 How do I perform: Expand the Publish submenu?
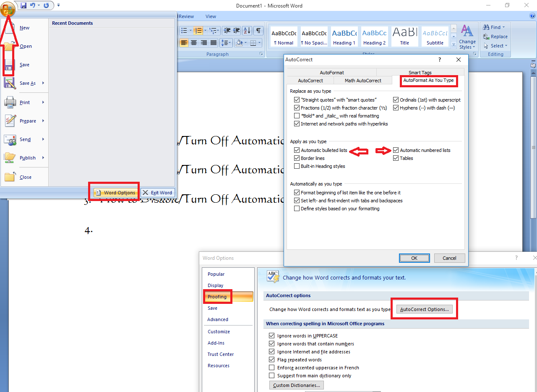(x=43, y=158)
